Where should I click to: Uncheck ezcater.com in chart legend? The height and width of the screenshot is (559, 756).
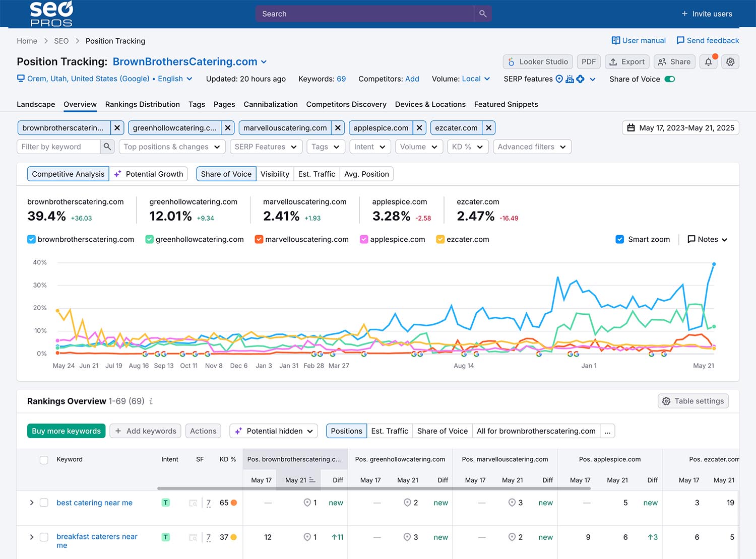click(440, 239)
